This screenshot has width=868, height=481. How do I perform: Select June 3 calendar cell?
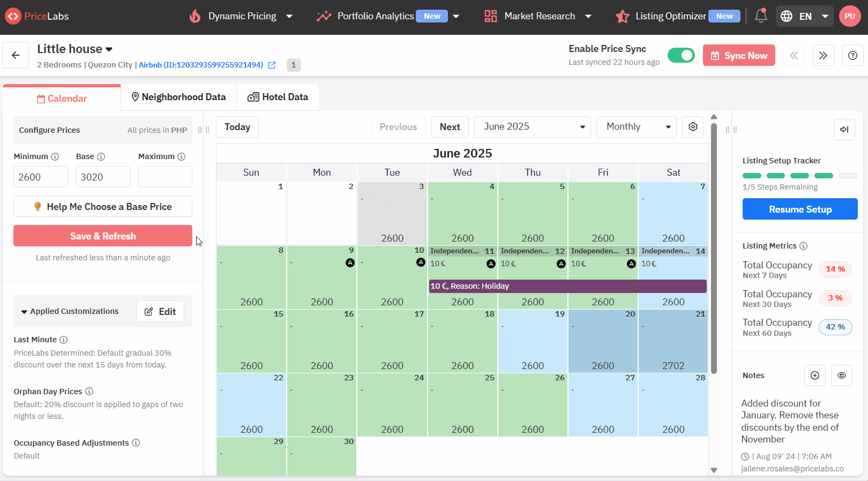click(x=392, y=213)
